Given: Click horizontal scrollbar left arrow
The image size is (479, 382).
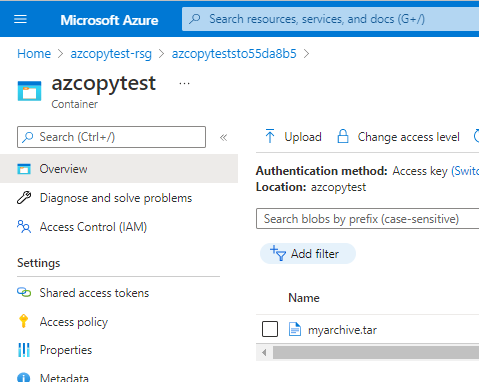Looking at the screenshot, I should [264, 352].
